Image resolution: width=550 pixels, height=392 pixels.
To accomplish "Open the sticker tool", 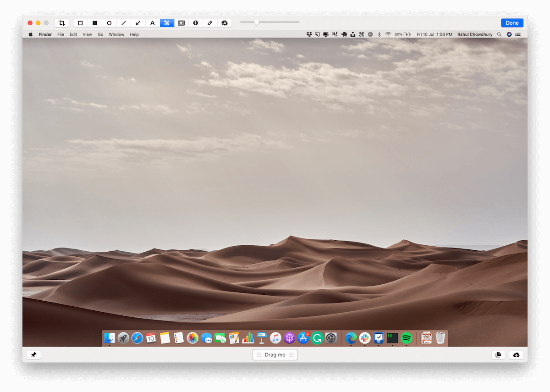I will pyautogui.click(x=225, y=22).
